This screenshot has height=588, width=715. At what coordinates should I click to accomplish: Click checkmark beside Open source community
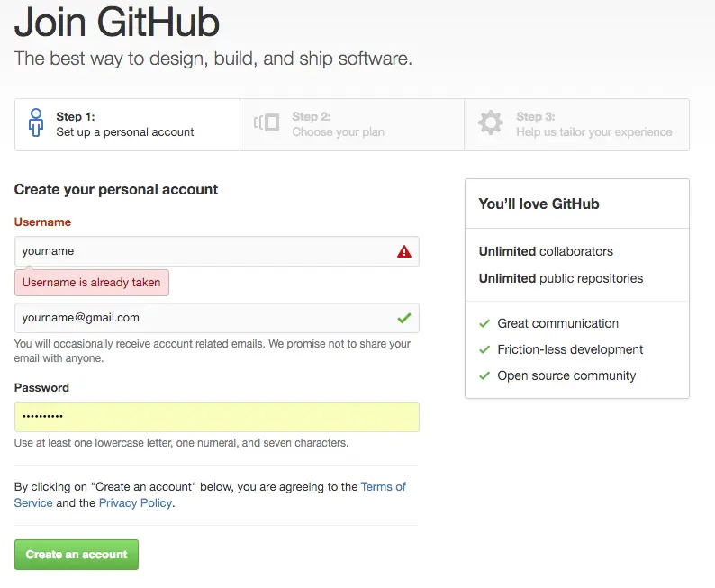pos(484,375)
